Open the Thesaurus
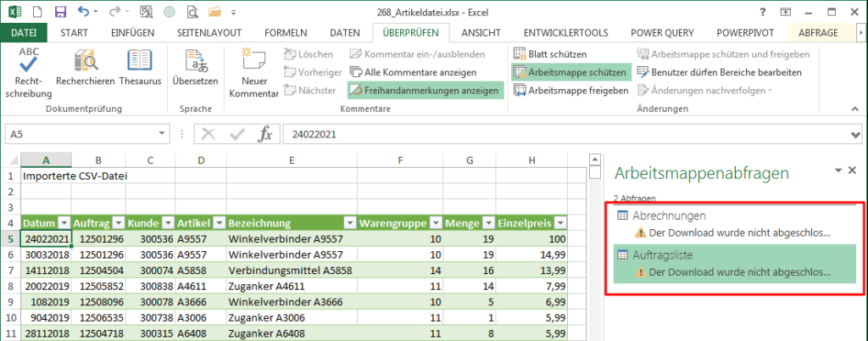 point(140,69)
